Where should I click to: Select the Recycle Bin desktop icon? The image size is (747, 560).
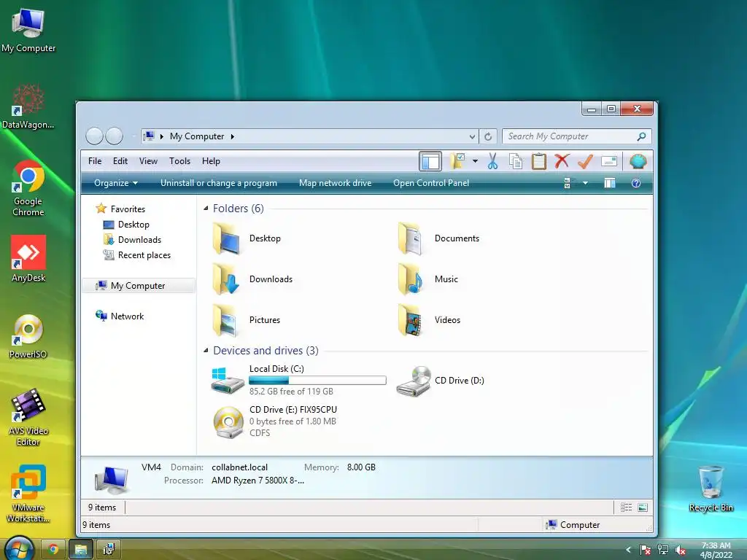click(x=711, y=489)
